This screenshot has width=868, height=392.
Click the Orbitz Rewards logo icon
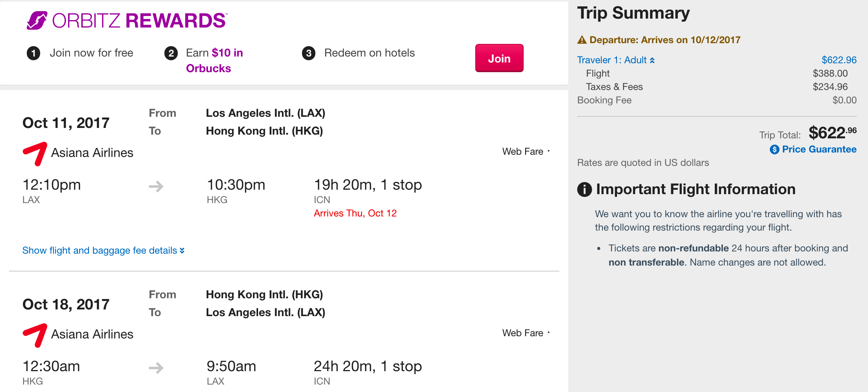tap(37, 20)
